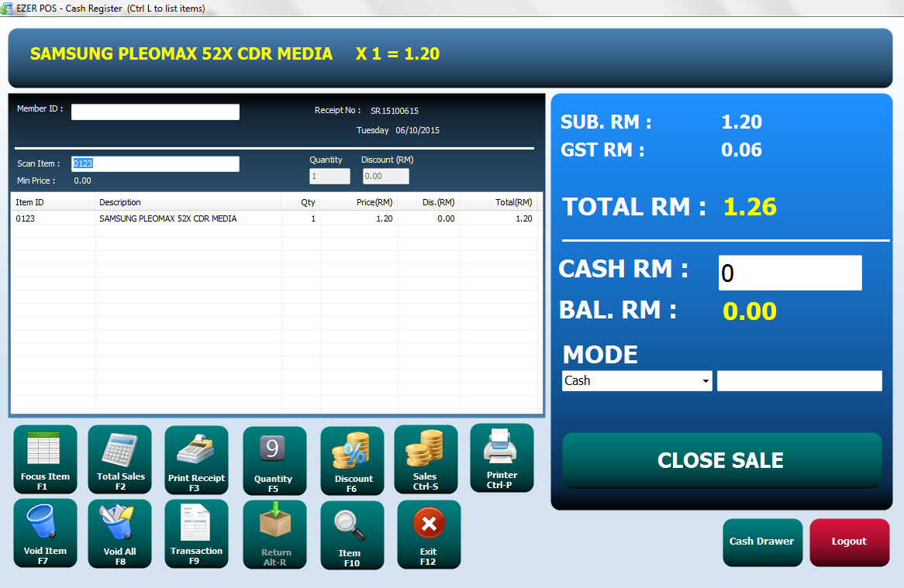Viewport: 904px width, 588px height.
Task: Select Print Receipt F3 icon
Action: pyautogui.click(x=196, y=460)
